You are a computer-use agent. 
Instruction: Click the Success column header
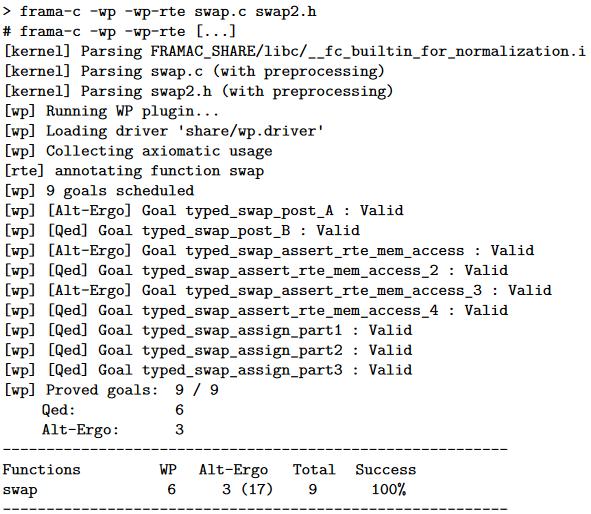click(386, 470)
